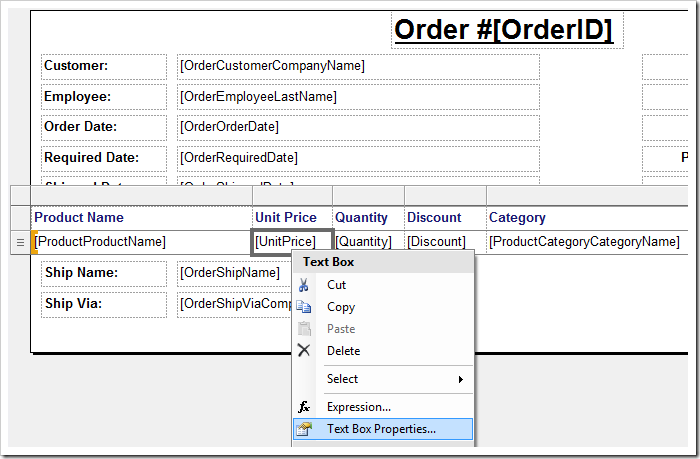Click the column handle above Discount
700x459 pixels.
pos(445,196)
